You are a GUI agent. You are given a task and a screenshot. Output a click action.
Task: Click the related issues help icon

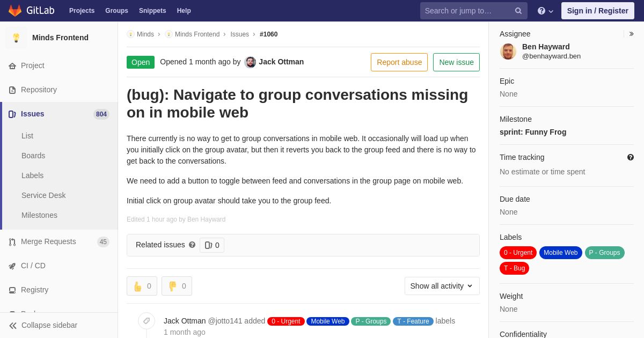coord(192,245)
